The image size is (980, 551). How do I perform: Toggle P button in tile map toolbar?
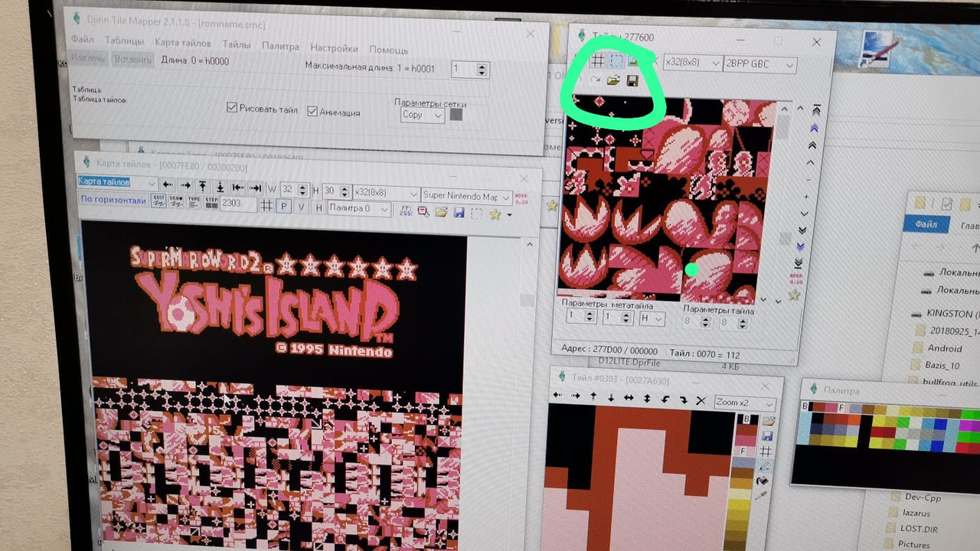[x=283, y=205]
